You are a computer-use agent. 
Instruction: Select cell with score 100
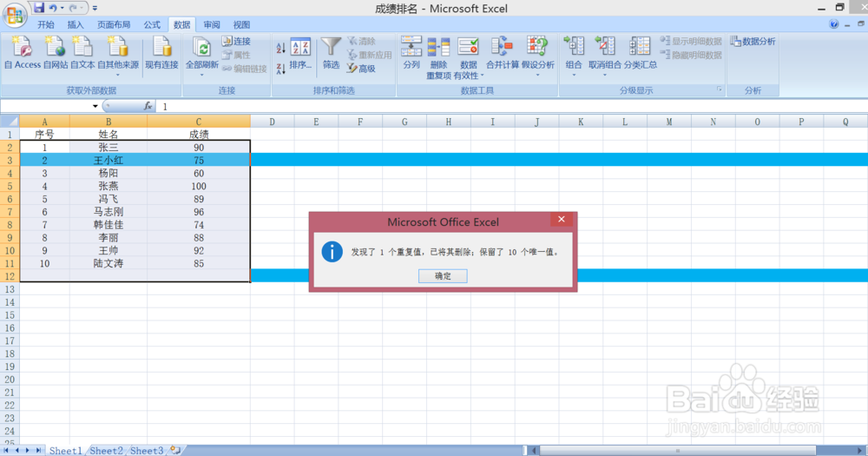[x=199, y=186]
